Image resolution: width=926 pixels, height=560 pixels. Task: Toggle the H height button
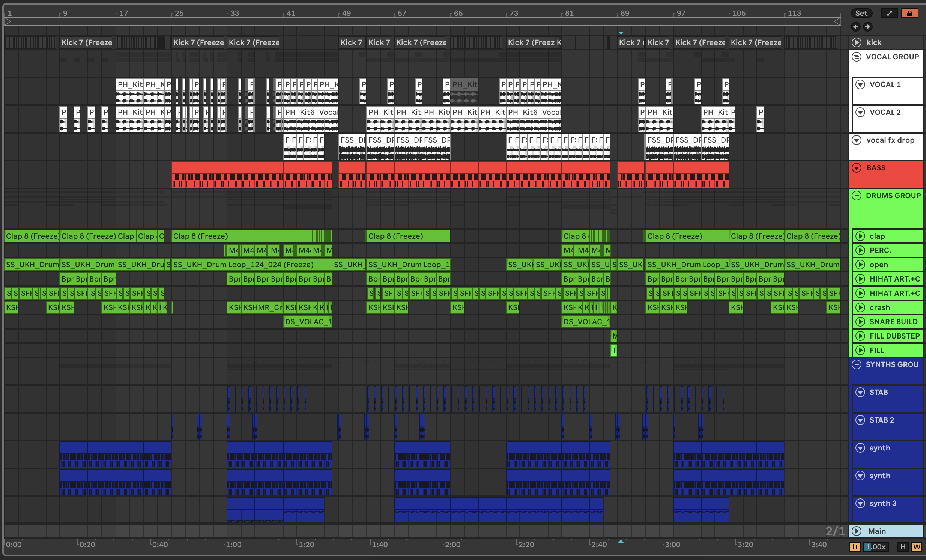click(903, 547)
